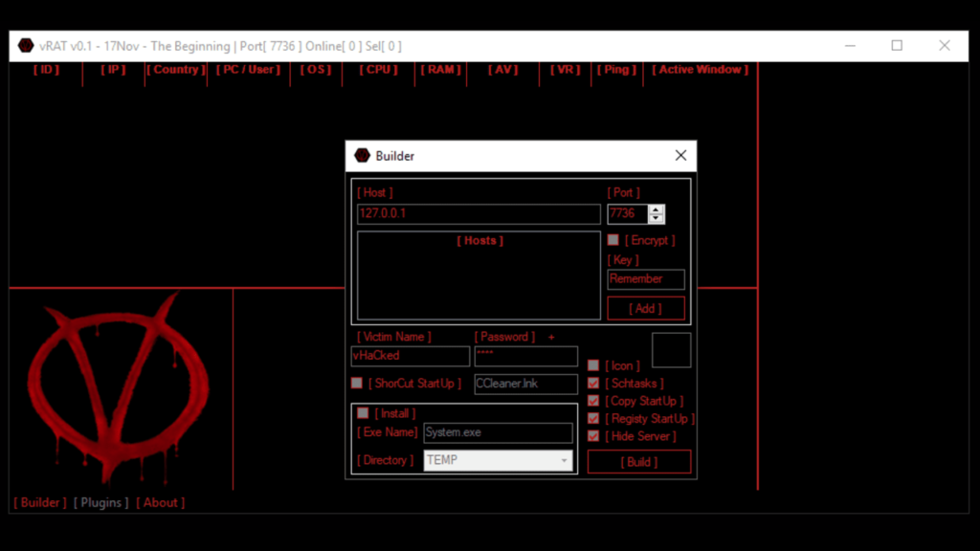Click the Add button under Key
The width and height of the screenshot is (980, 551).
646,309
